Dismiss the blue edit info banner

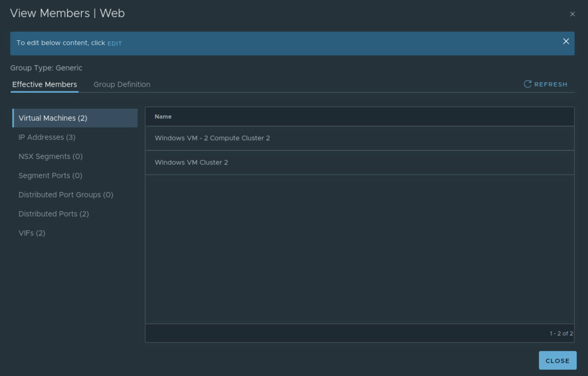566,42
